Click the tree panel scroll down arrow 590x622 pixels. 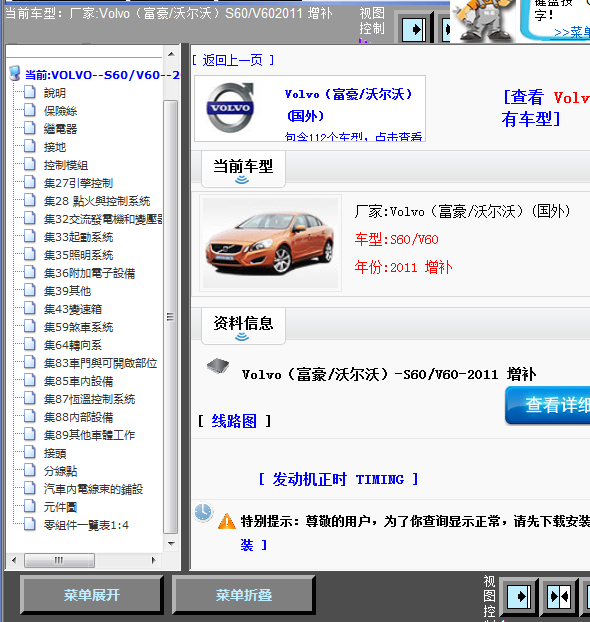pyautogui.click(x=171, y=543)
